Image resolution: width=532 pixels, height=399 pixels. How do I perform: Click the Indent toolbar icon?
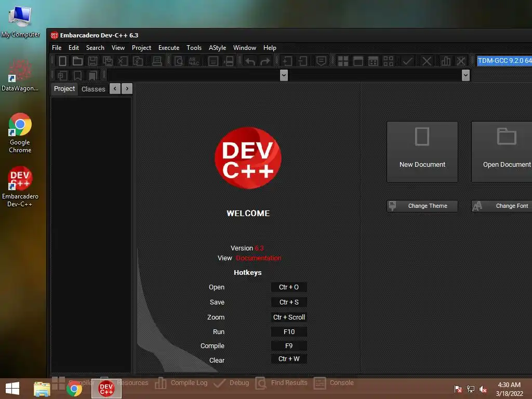tap(287, 61)
